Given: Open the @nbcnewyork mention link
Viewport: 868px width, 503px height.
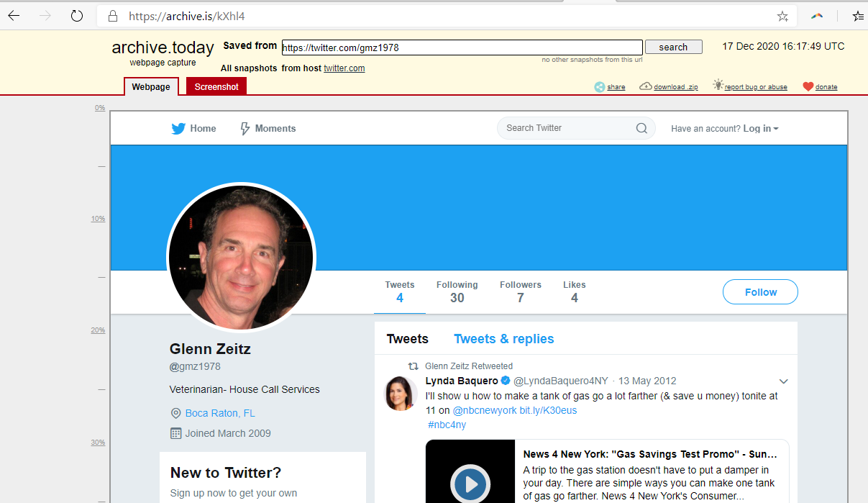Looking at the screenshot, I should pos(485,410).
